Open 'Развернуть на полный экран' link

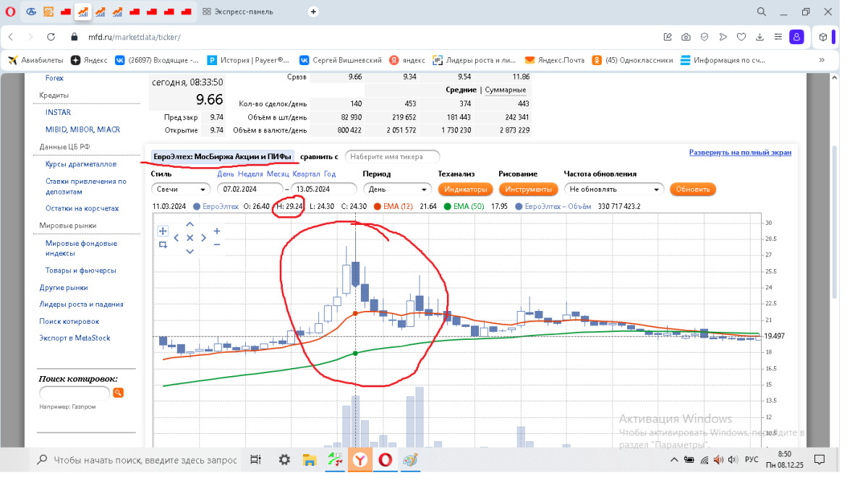pos(740,153)
